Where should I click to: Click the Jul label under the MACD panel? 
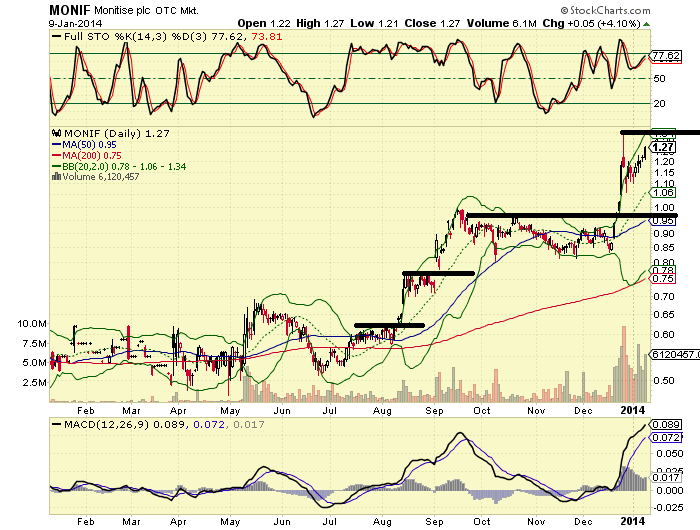(x=329, y=521)
